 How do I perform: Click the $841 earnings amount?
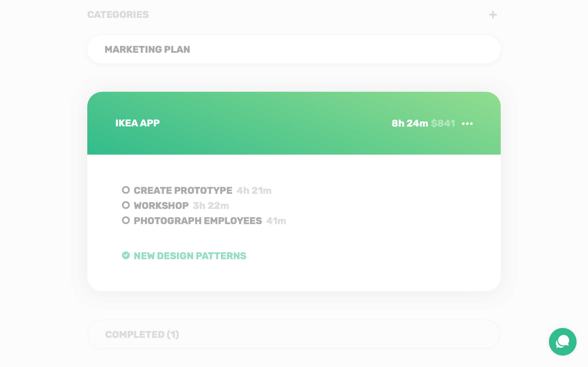point(443,124)
